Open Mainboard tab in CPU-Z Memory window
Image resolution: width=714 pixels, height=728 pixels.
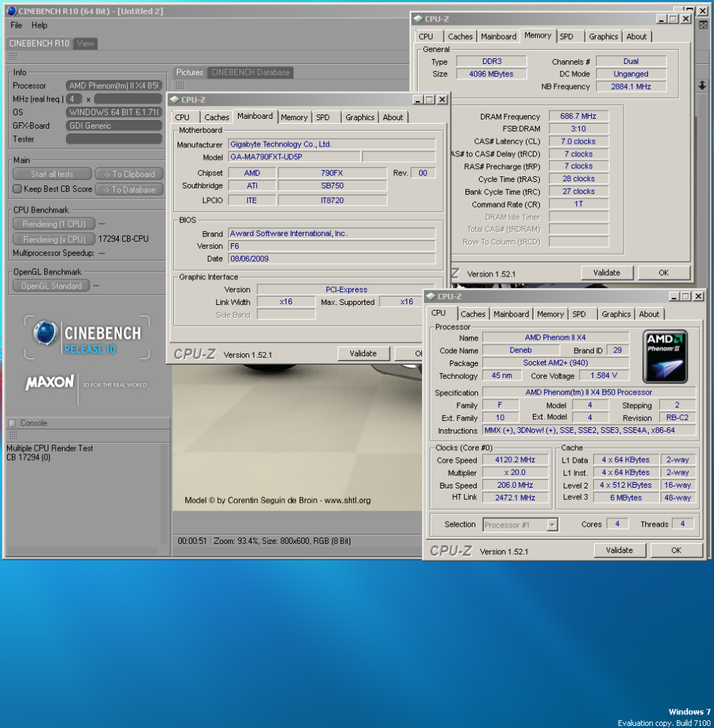(498, 36)
